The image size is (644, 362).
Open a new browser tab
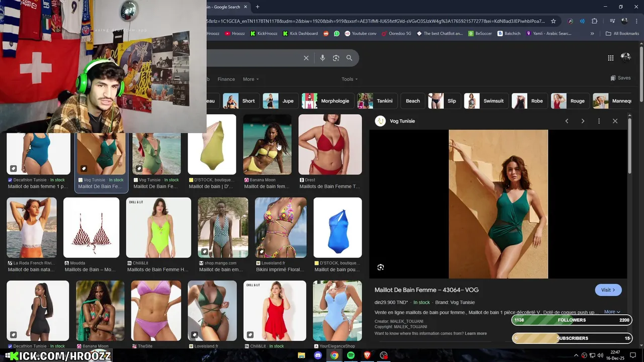click(x=258, y=7)
